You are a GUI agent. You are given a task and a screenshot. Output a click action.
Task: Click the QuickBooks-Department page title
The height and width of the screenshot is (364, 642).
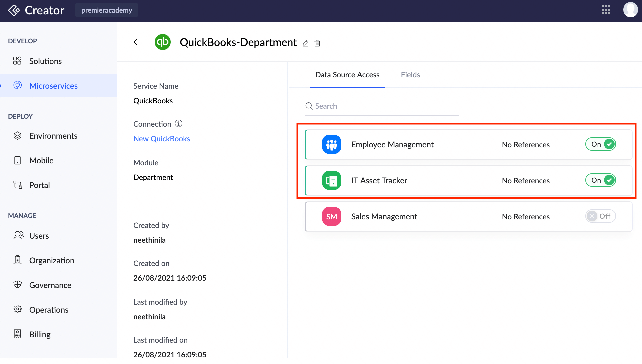point(238,42)
